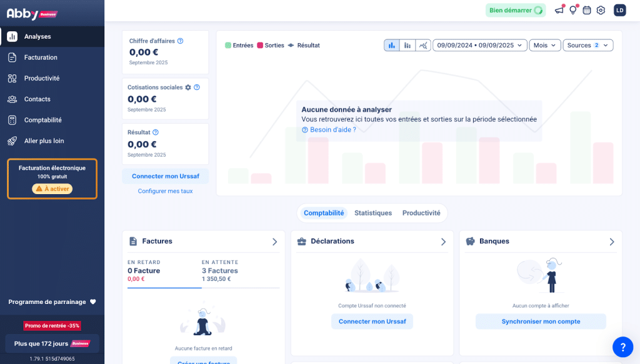
Task: Follow the Configurer mes taux link
Action: tap(165, 191)
